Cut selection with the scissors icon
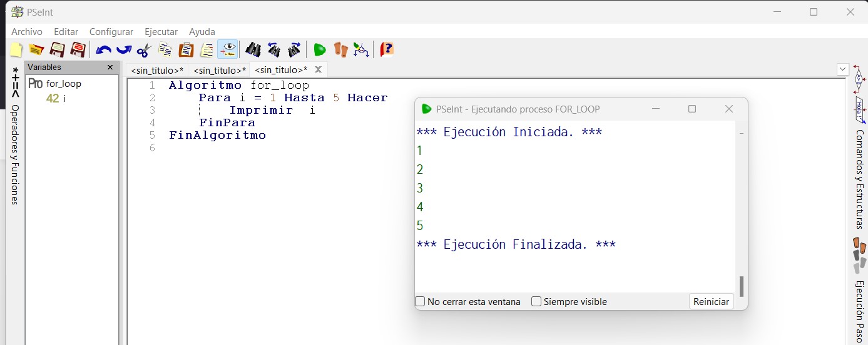 [144, 49]
